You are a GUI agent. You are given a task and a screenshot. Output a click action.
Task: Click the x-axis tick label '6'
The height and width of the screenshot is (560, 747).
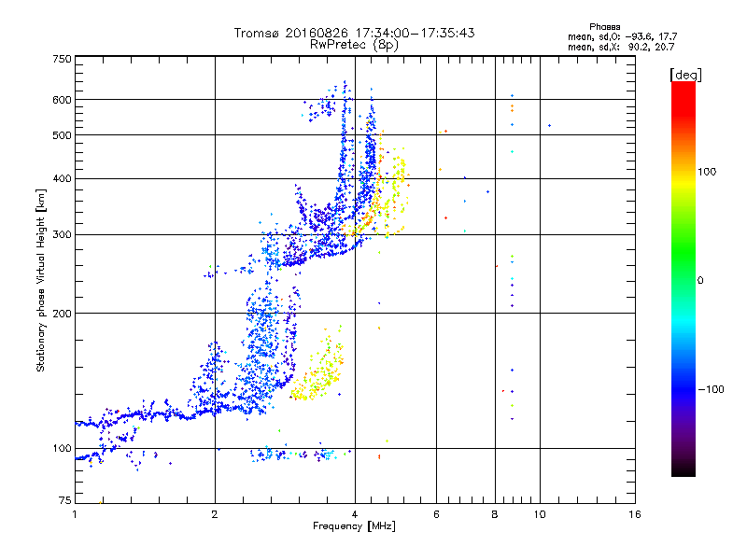tap(436, 514)
